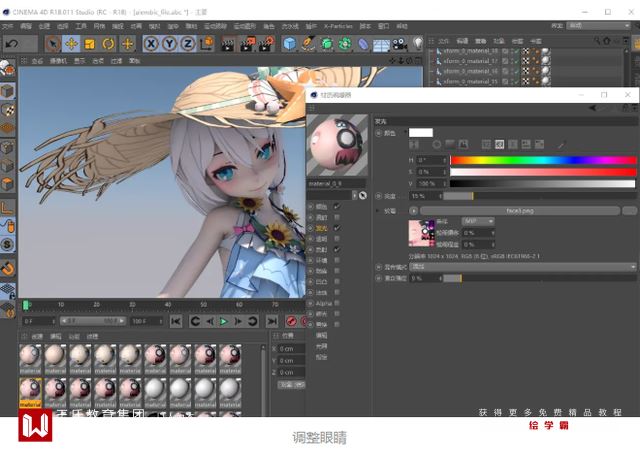The image size is (640, 455).
Task: Play the animation forward
Action: pos(224,322)
